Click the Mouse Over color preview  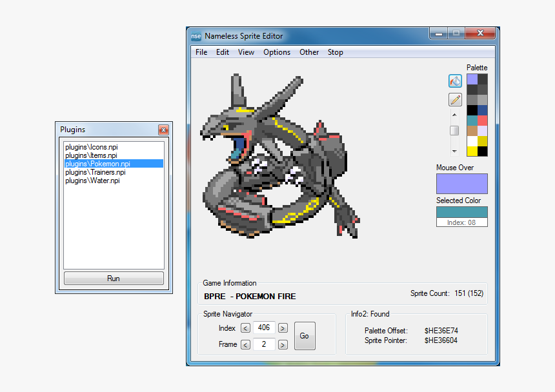[x=462, y=184]
